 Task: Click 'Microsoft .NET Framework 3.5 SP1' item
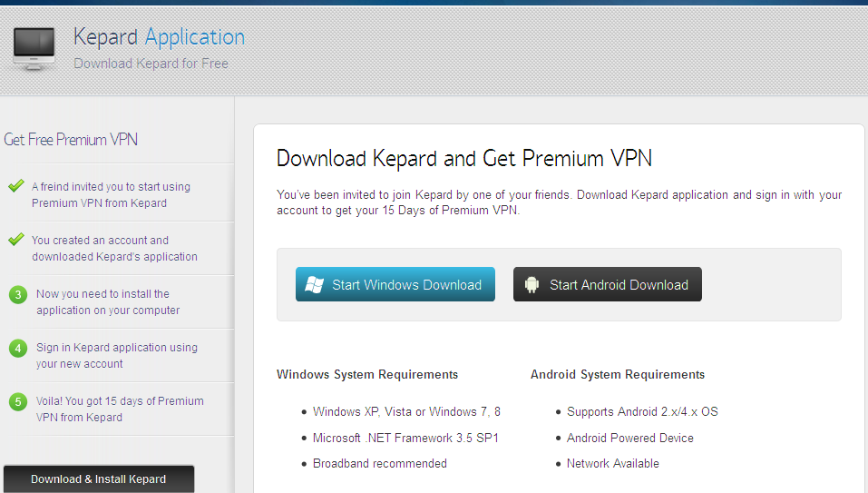pyautogui.click(x=405, y=438)
